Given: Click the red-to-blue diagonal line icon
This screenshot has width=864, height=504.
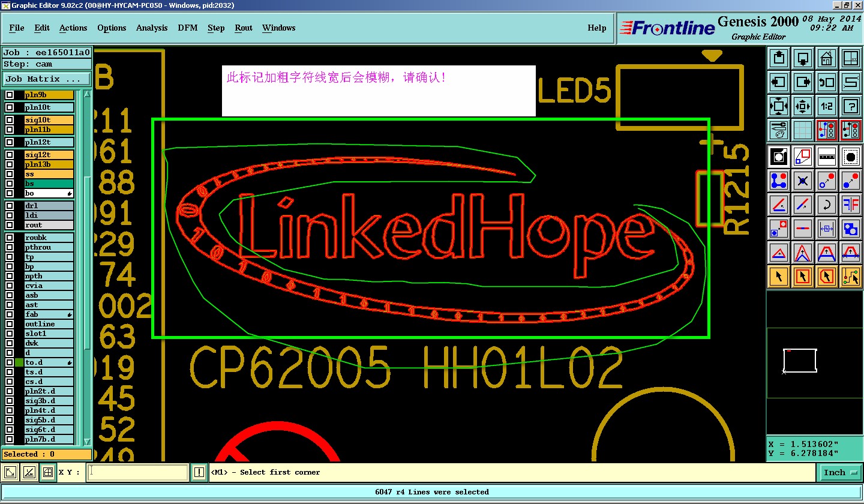Looking at the screenshot, I should [x=803, y=205].
